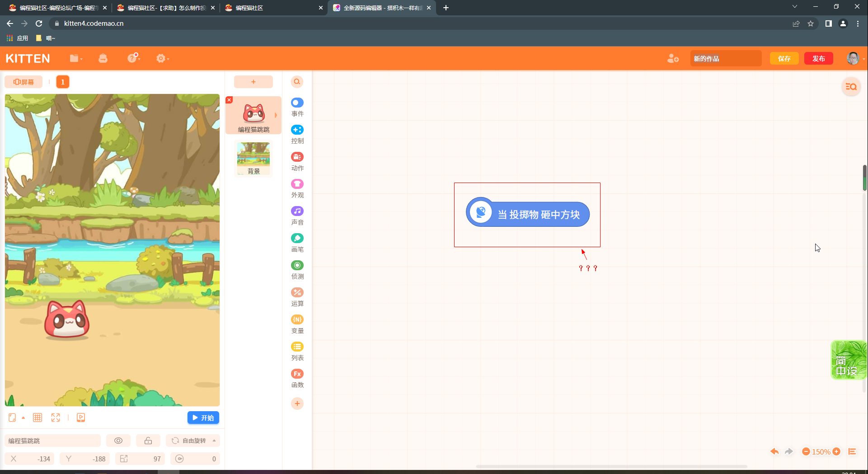The image size is (868, 474).
Task: Open the 侦测 (Sensing) block category
Action: click(297, 270)
